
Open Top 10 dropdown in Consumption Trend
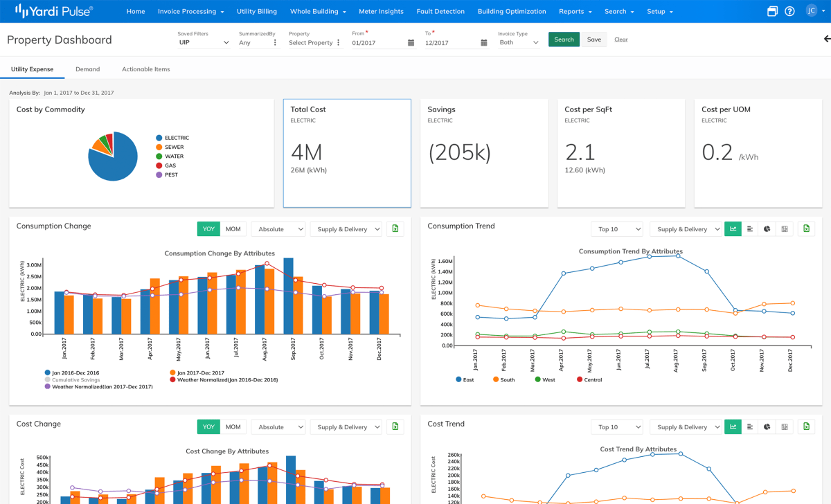616,229
